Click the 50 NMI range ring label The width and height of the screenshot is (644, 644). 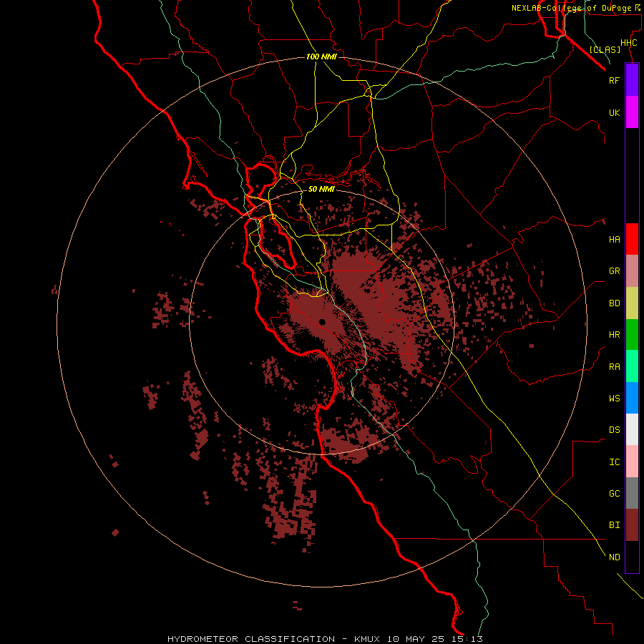pyautogui.click(x=321, y=189)
